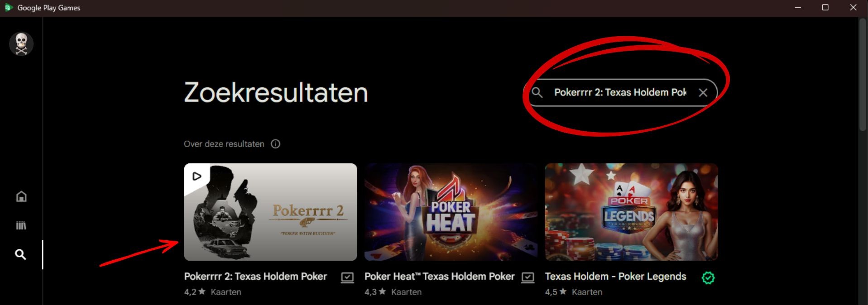Open the Pokerrrr 2: Texas Holdem Poker title
Image resolution: width=868 pixels, height=305 pixels.
255,276
